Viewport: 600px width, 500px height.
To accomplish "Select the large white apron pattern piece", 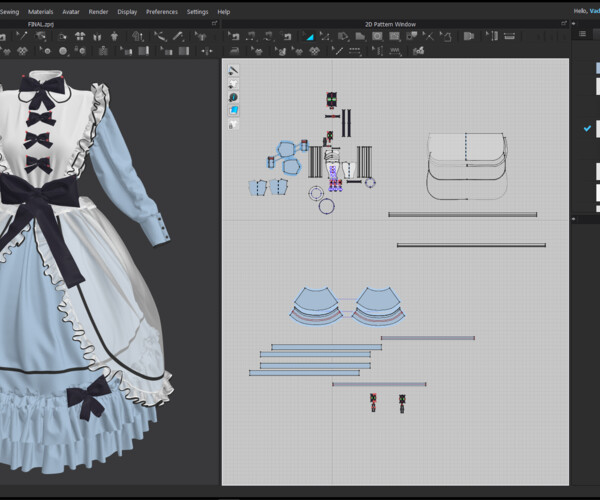I will [467, 166].
